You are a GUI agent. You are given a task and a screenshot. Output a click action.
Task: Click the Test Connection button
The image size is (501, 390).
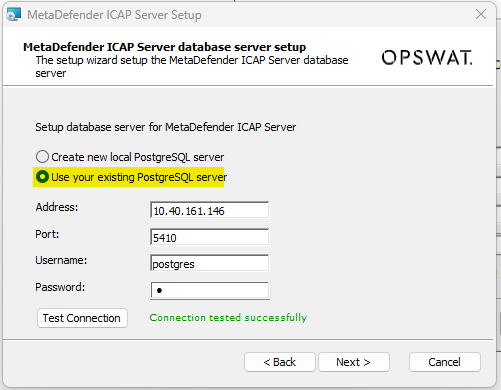tap(82, 318)
